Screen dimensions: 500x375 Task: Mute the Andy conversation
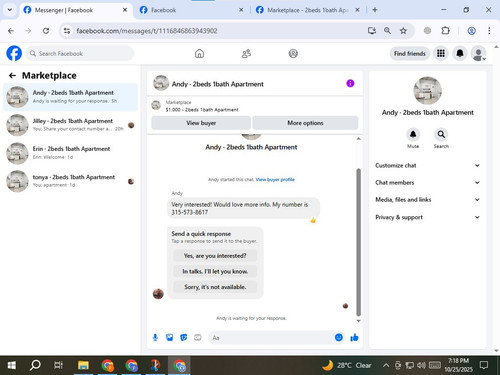point(413,135)
